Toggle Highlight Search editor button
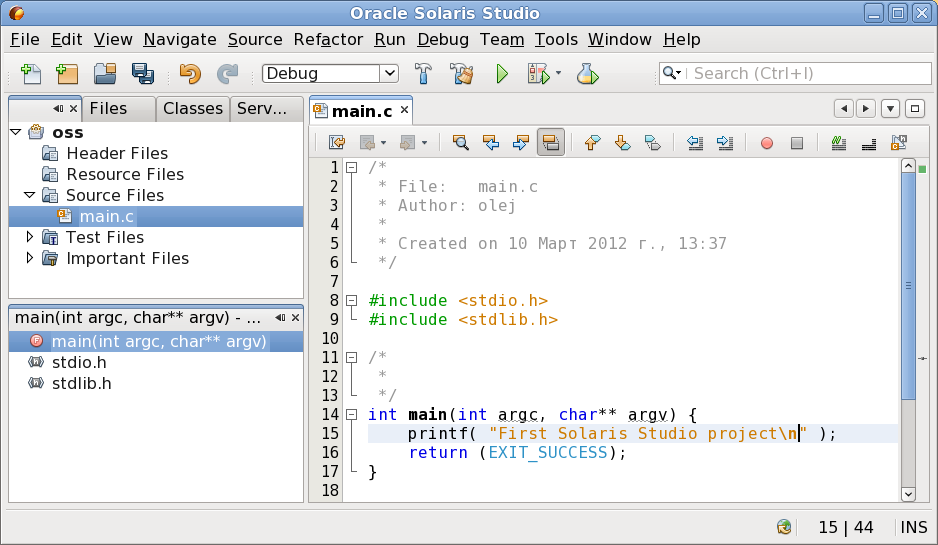The image size is (938, 545). 550,142
